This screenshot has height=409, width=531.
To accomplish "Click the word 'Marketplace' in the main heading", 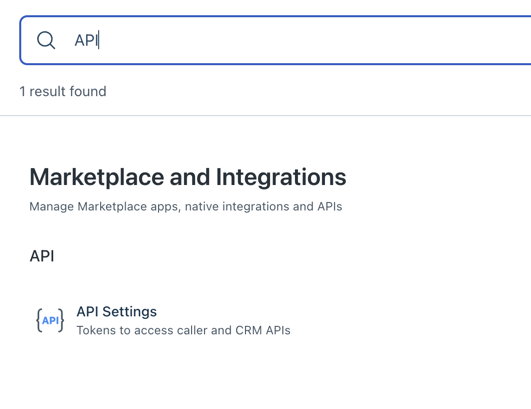I will tap(97, 177).
